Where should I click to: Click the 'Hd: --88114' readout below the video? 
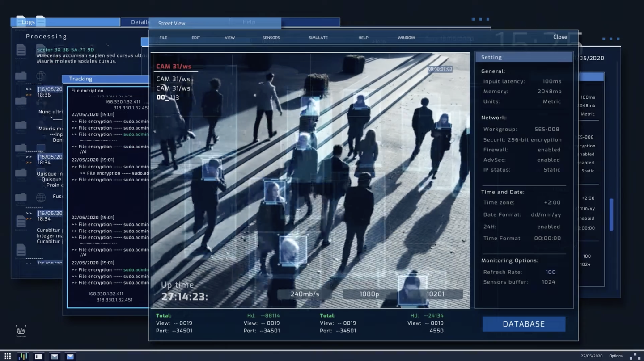(x=263, y=315)
